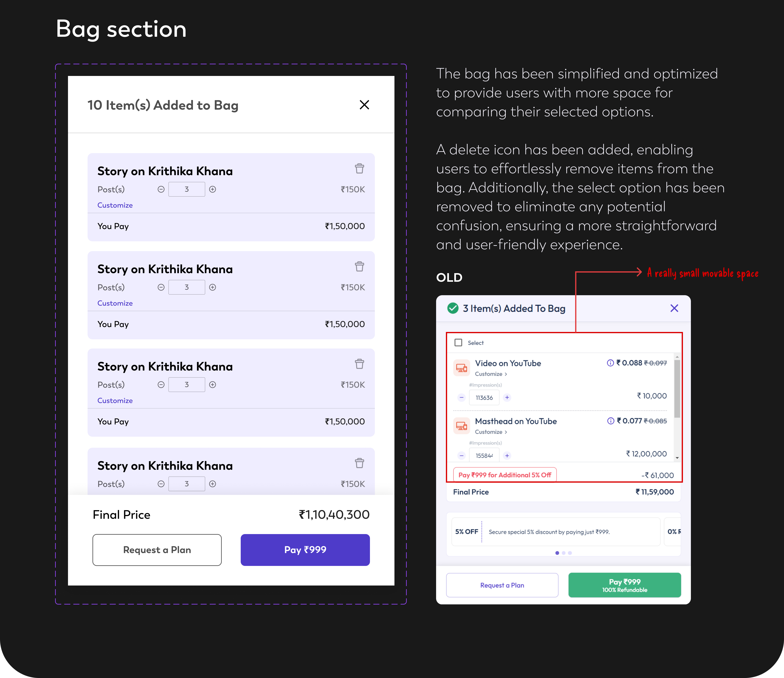The width and height of the screenshot is (784, 678).
Task: Click the old bag scrollbar up arrow
Action: click(677, 357)
